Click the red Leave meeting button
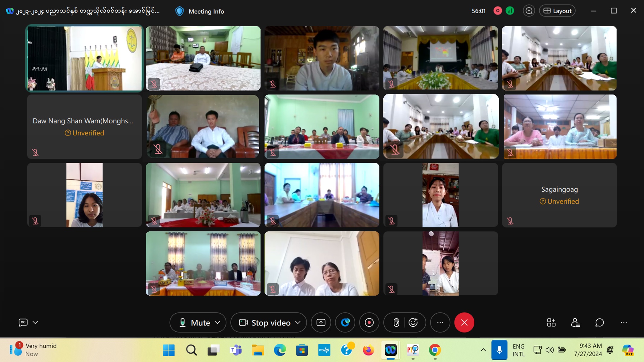The height and width of the screenshot is (362, 644). [464, 322]
